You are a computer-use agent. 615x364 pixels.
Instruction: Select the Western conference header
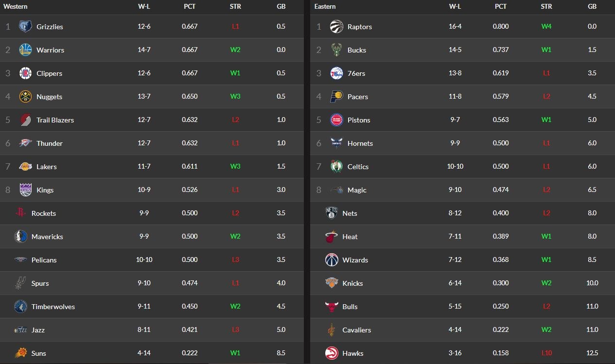coord(16,7)
